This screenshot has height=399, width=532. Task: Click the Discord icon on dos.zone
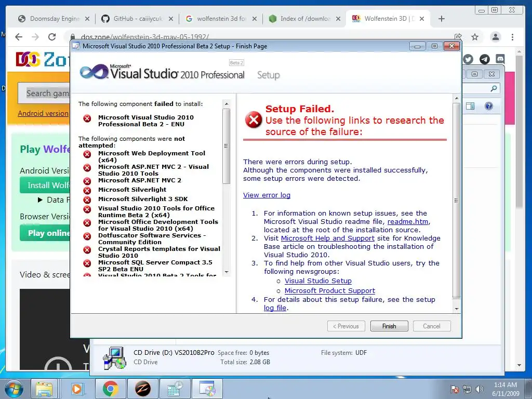point(500,59)
